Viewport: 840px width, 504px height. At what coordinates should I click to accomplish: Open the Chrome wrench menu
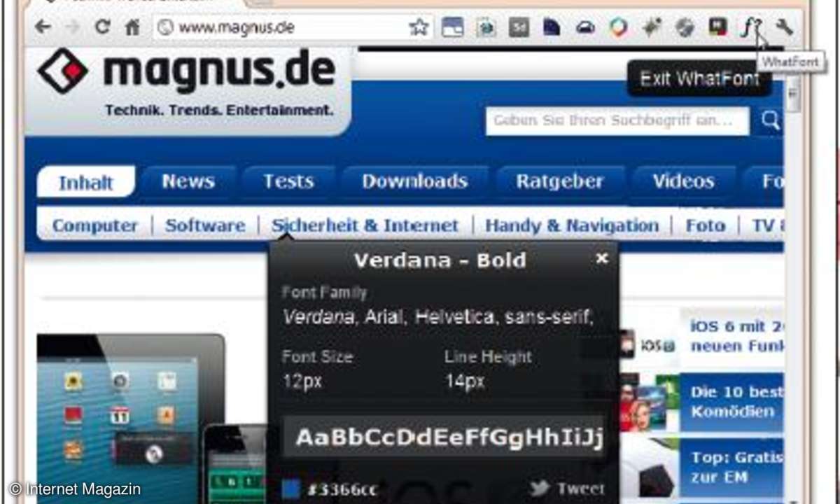pyautogui.click(x=784, y=27)
